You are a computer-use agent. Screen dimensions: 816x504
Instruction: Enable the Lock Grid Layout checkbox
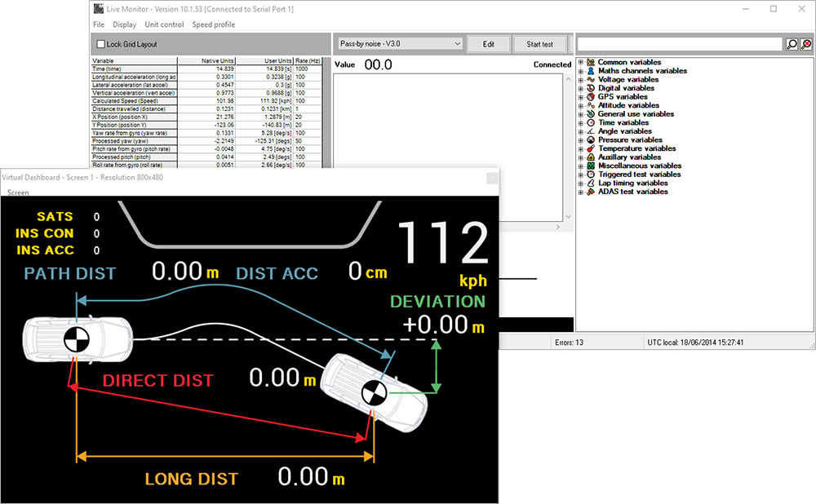100,46
